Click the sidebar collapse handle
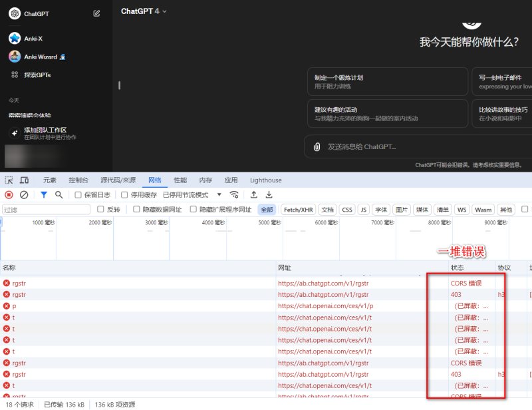 pos(120,85)
